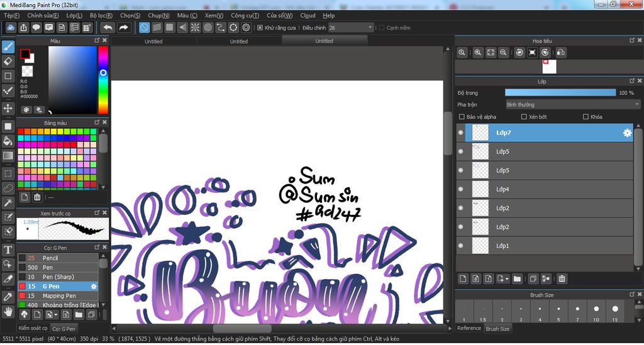644x345 pixels.
Task: Select the Bucket fill tool
Action: click(x=8, y=141)
